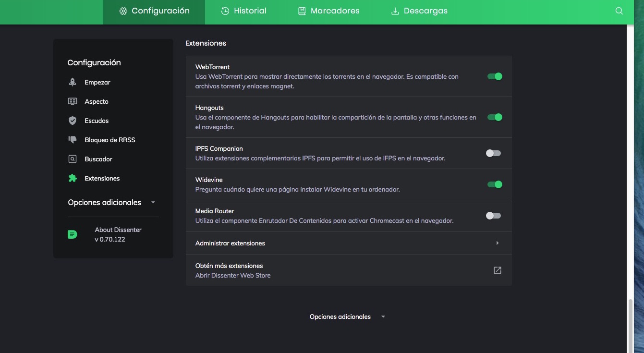Turn off the Hangouts switch
This screenshot has width=644, height=353.
click(x=495, y=117)
